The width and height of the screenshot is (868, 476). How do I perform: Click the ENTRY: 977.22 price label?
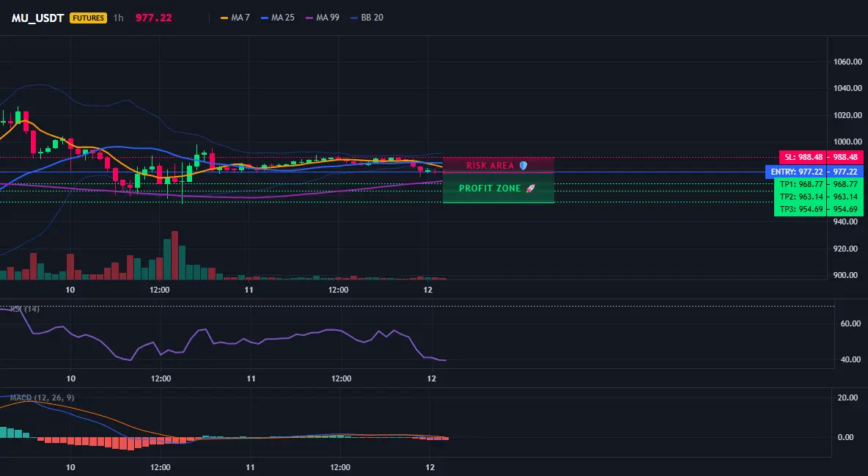795,172
